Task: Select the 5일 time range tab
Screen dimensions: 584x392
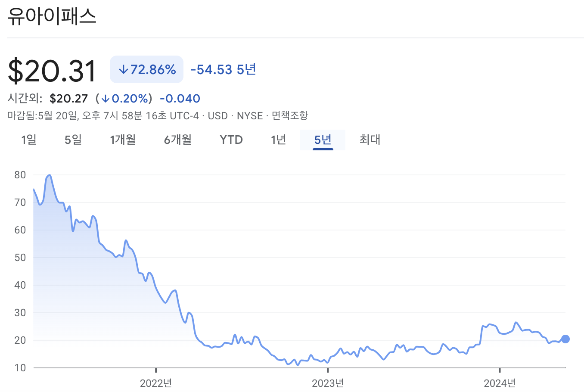Action: 72,140
